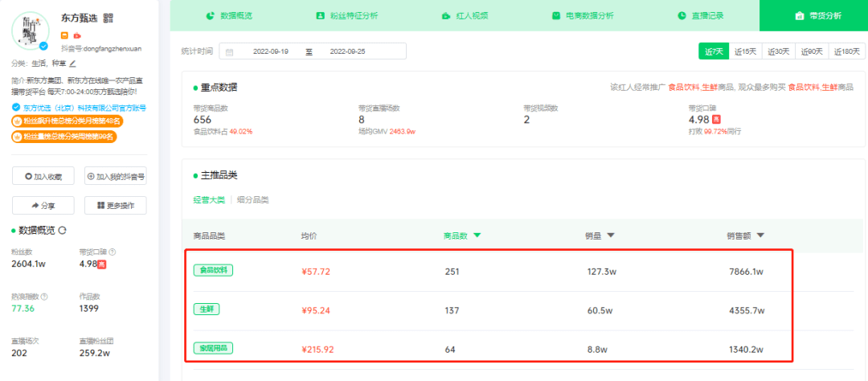Edit the category with pencil icon
Image resolution: width=868 pixels, height=381 pixels.
pyautogui.click(x=72, y=63)
